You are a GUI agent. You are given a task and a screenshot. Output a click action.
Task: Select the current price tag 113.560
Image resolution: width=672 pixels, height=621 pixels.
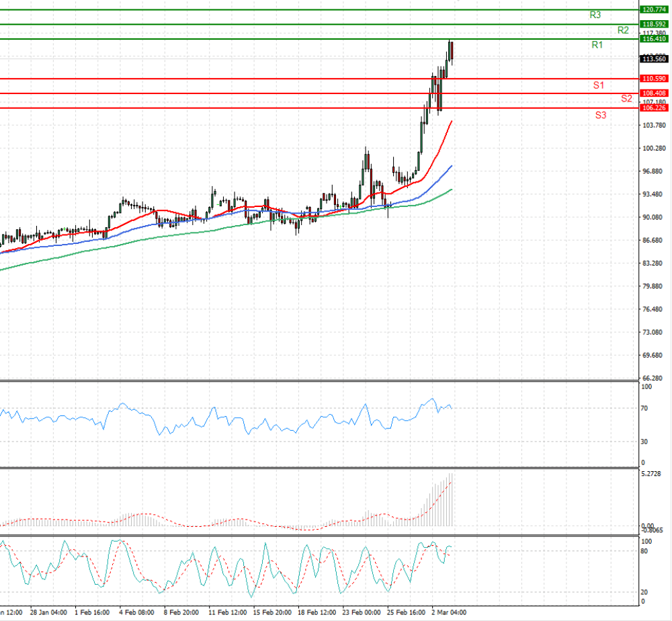coord(654,58)
